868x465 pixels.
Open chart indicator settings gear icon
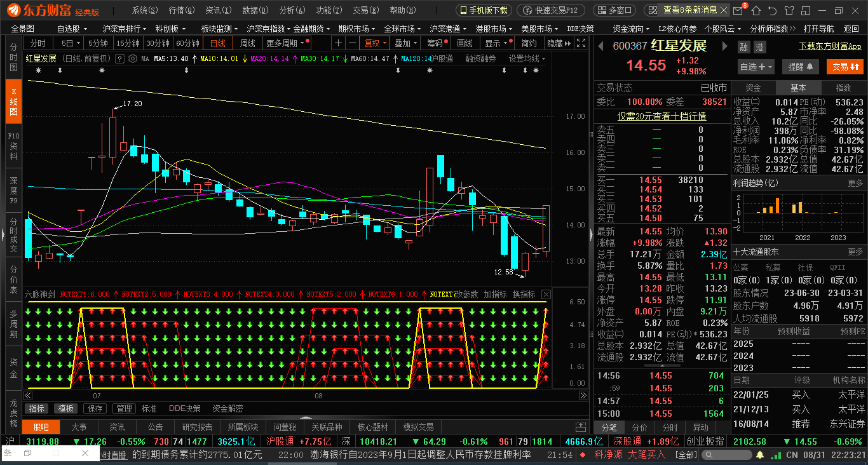click(132, 58)
